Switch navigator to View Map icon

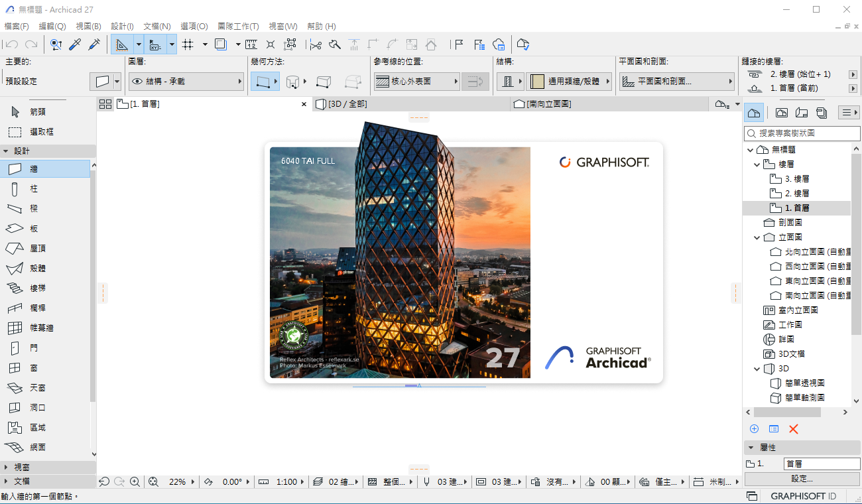[x=782, y=112]
